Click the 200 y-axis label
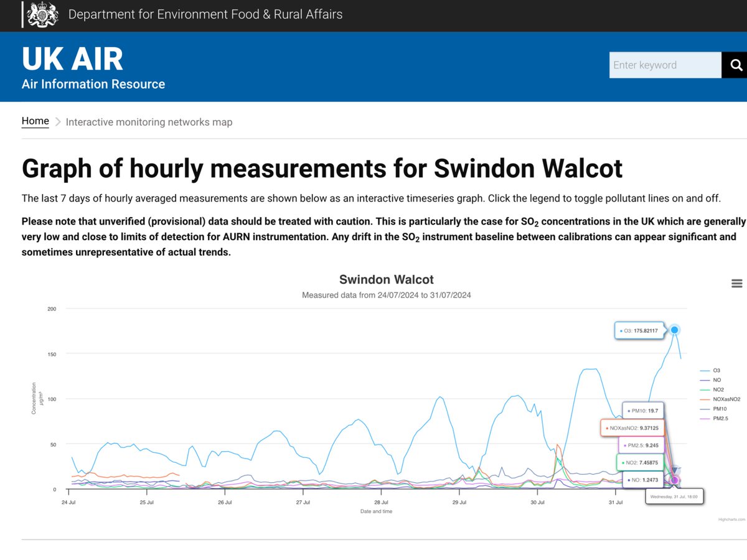This screenshot has width=747, height=560. point(52,309)
